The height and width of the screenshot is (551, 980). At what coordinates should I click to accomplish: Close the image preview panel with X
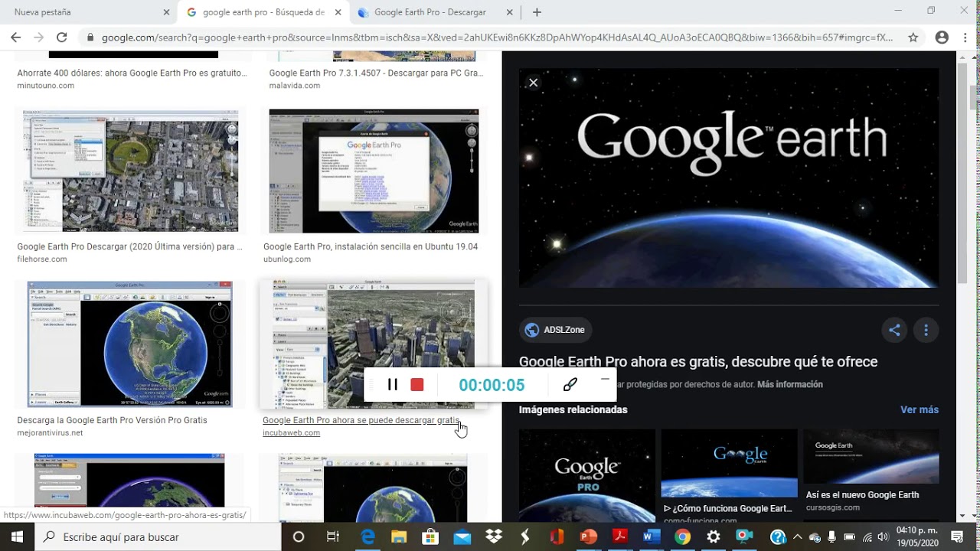pyautogui.click(x=534, y=83)
